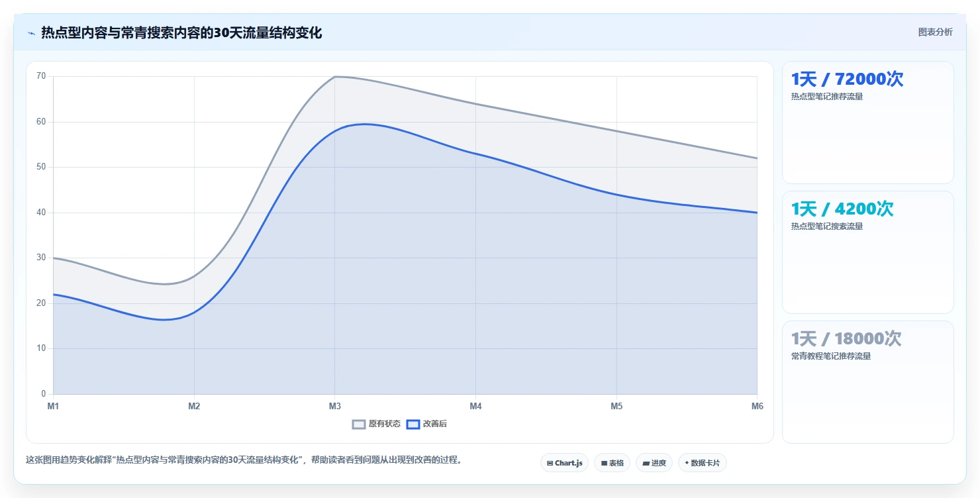Click the blue line endpoint at M6
This screenshot has height=498, width=980.
[757, 213]
